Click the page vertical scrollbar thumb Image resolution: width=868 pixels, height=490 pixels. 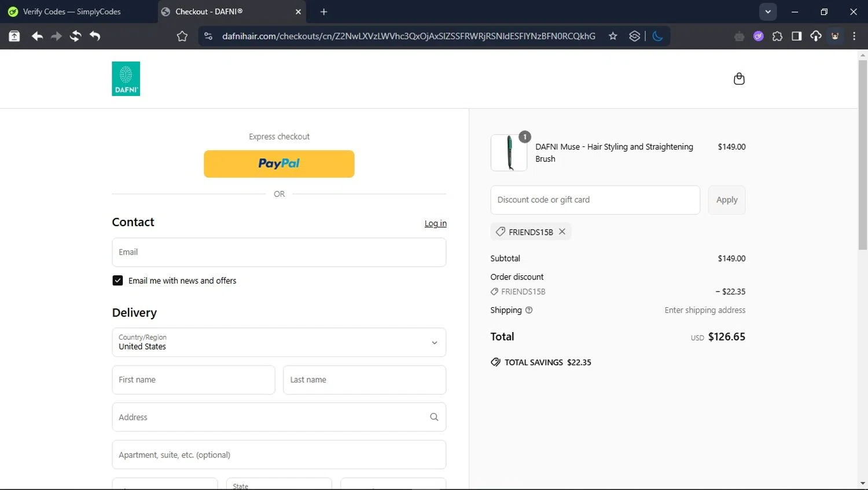pos(863,155)
